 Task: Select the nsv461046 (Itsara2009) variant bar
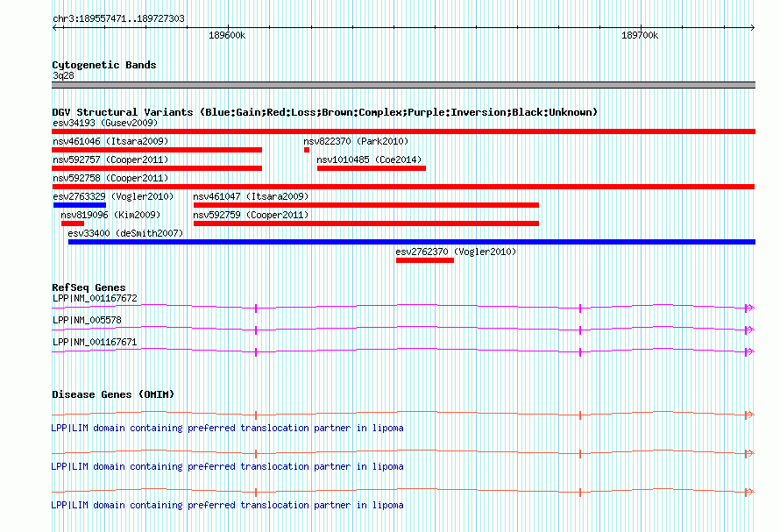pos(157,150)
